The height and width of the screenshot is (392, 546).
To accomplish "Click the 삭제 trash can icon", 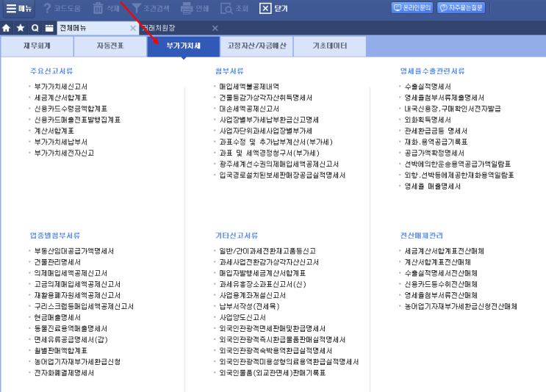I will click(x=98, y=8).
